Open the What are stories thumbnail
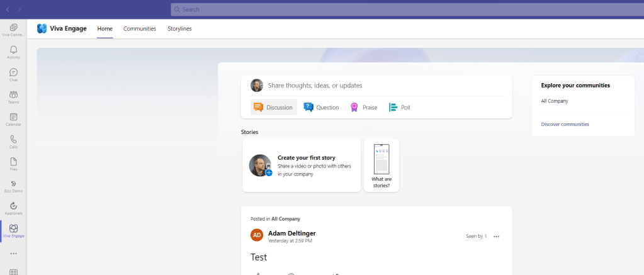Viewport: 644px width, 275px height. click(381, 166)
